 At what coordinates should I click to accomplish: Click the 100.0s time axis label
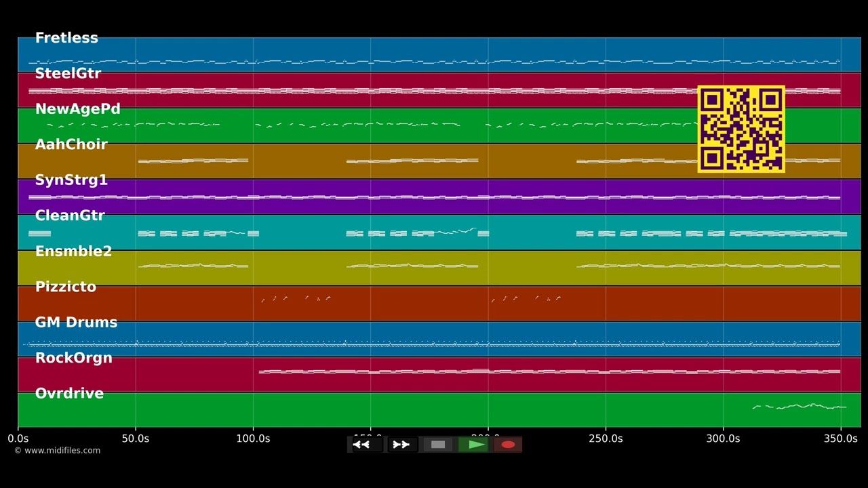pyautogui.click(x=253, y=439)
